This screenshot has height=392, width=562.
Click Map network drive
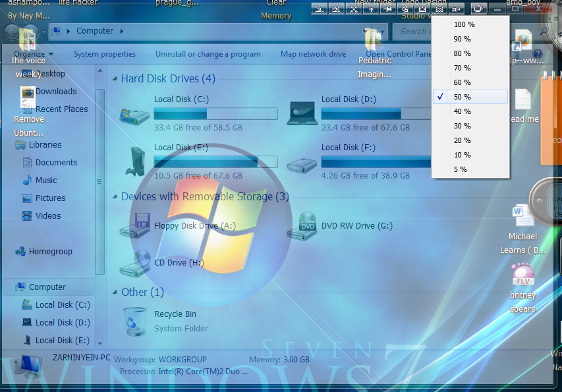click(x=313, y=54)
